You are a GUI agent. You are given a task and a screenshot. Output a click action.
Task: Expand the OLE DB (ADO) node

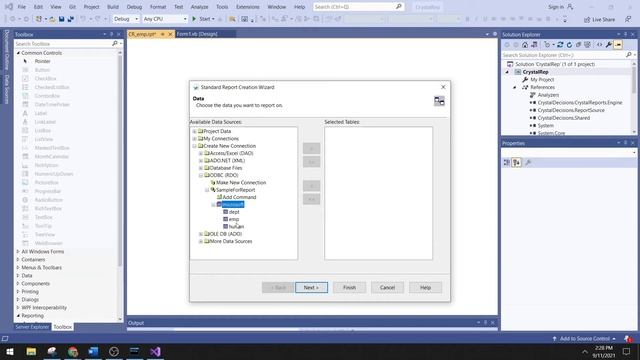pyautogui.click(x=201, y=234)
